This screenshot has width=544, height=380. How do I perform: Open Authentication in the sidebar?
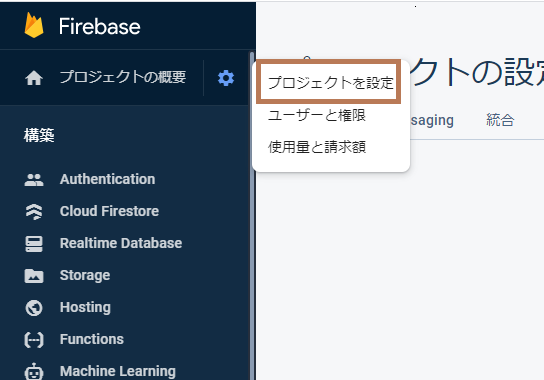click(107, 179)
